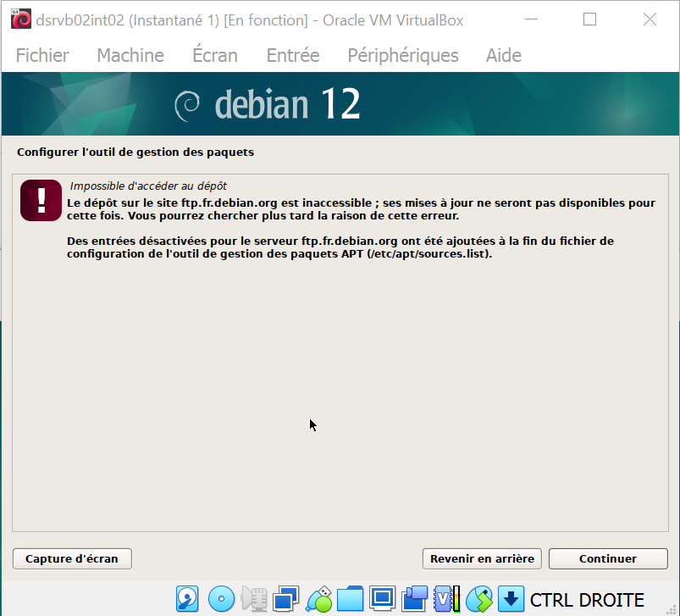Click the CPU virtualization status icon
Screen dimensions: 680x616
[446, 599]
